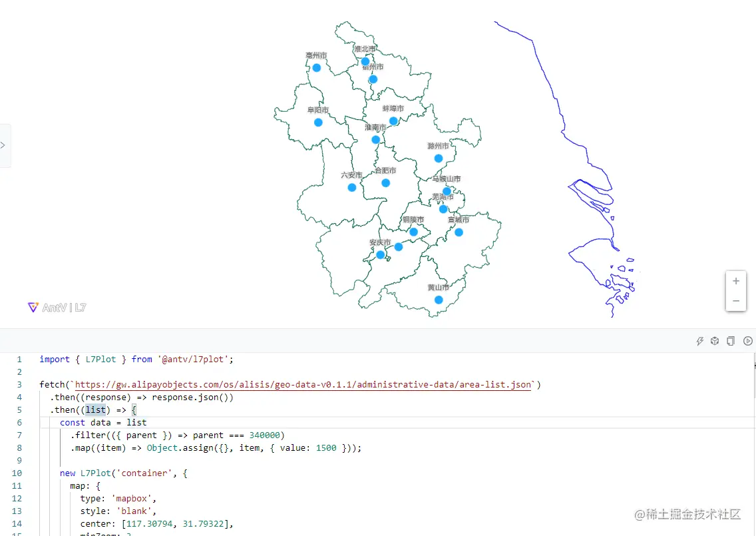Click 'const data = list' in code

point(103,423)
